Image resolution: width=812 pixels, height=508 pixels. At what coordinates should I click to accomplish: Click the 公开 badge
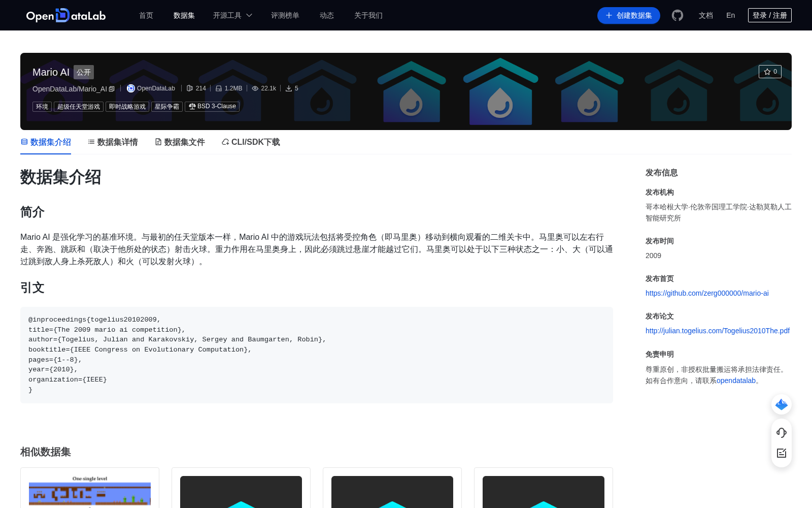84,72
